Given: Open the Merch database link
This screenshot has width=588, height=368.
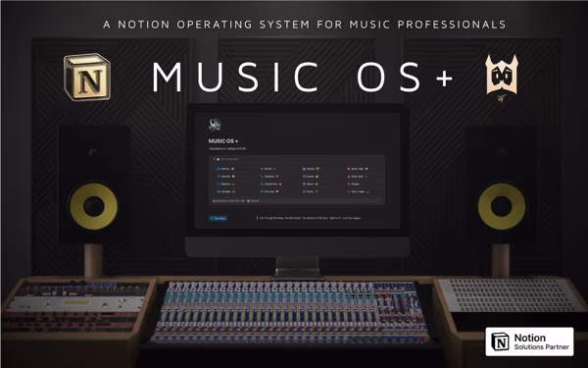Looking at the screenshot, I should point(311,184).
